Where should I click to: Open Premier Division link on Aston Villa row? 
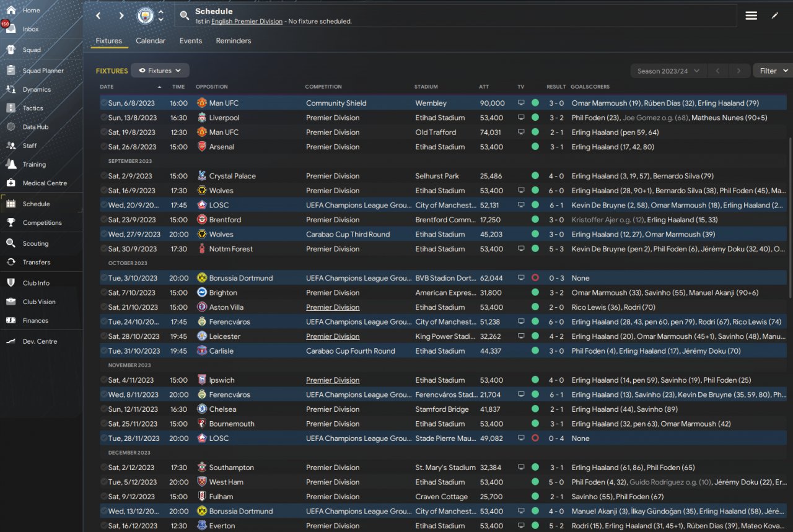[x=333, y=307]
